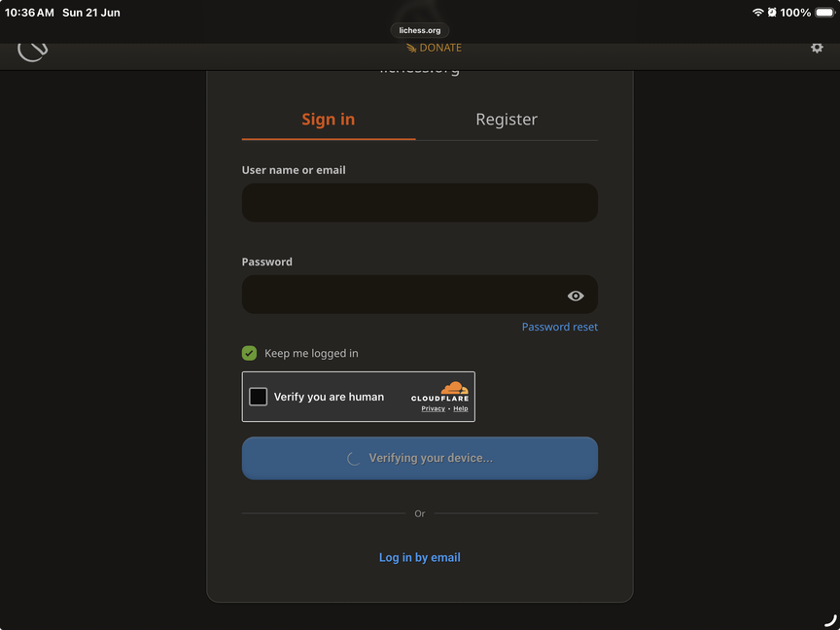Tap the 10:36 AM clock

point(29,13)
